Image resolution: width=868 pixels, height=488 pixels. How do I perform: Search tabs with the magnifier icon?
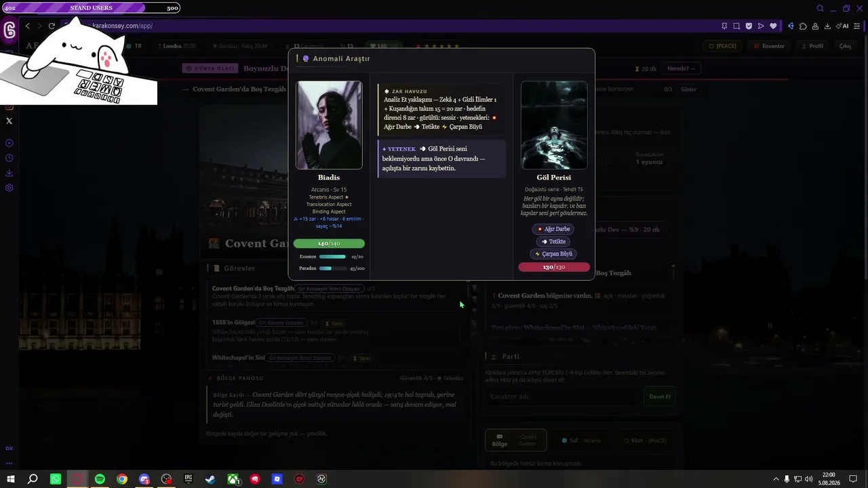[x=820, y=8]
